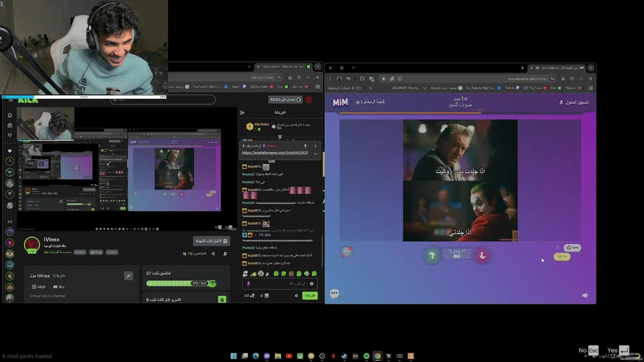This screenshot has width=644, height=362.
Task: Open the VALORANT bookmark in the meme window
Action: coord(409,88)
